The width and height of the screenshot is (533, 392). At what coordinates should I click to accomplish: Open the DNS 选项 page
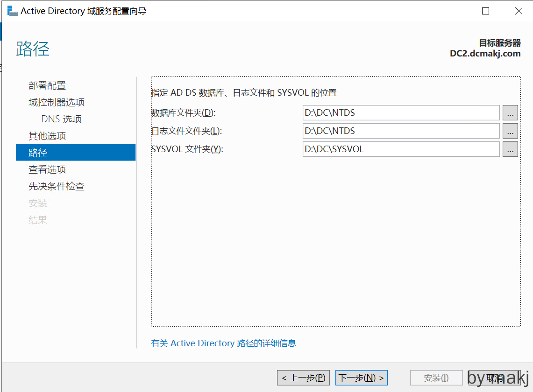pyautogui.click(x=61, y=119)
